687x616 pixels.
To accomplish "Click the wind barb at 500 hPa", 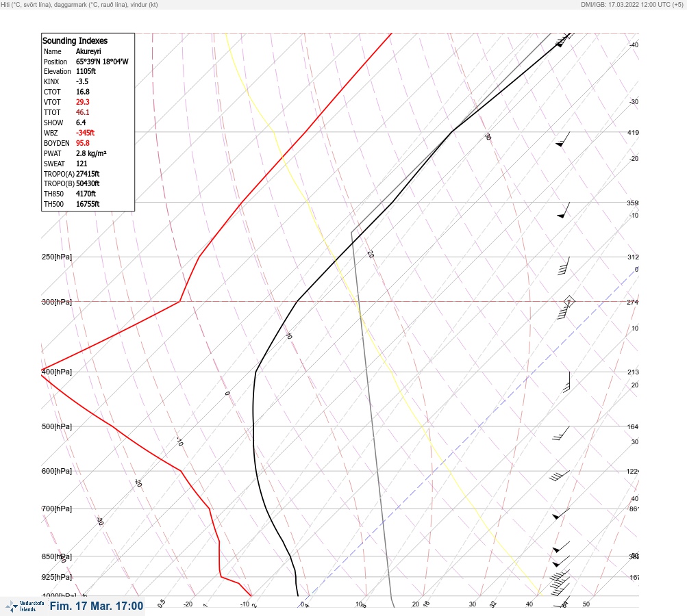I will (561, 433).
